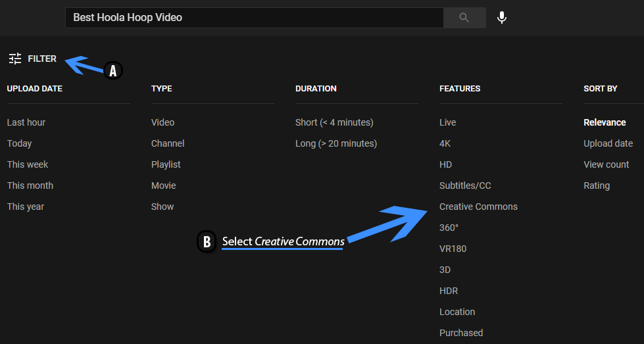Viewport: 644px width, 344px height.
Task: Select Show type filter
Action: pyautogui.click(x=162, y=207)
